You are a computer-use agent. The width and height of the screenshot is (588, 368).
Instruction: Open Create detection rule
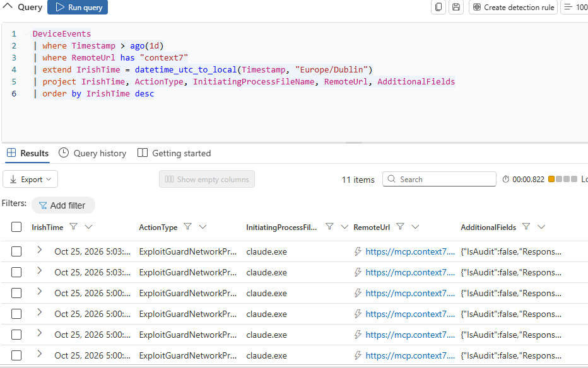(514, 7)
